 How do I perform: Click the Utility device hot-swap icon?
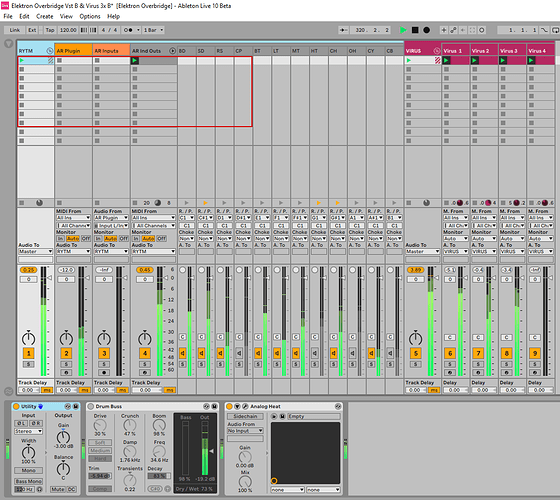(x=68, y=406)
